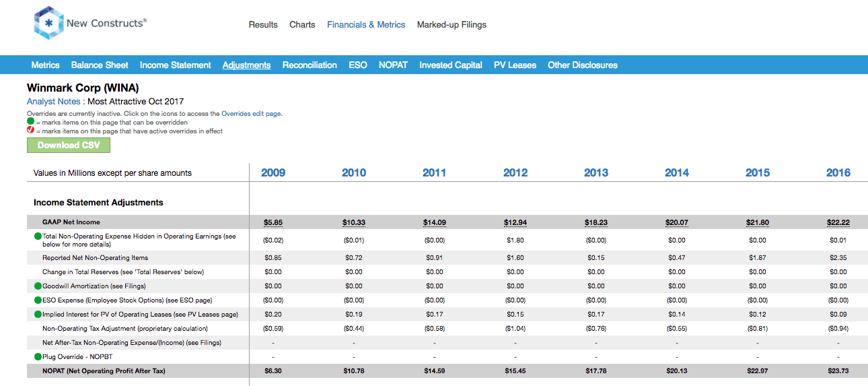Click green override dot for Implied Interest
This screenshot has height=386, width=868.
pyautogui.click(x=38, y=315)
